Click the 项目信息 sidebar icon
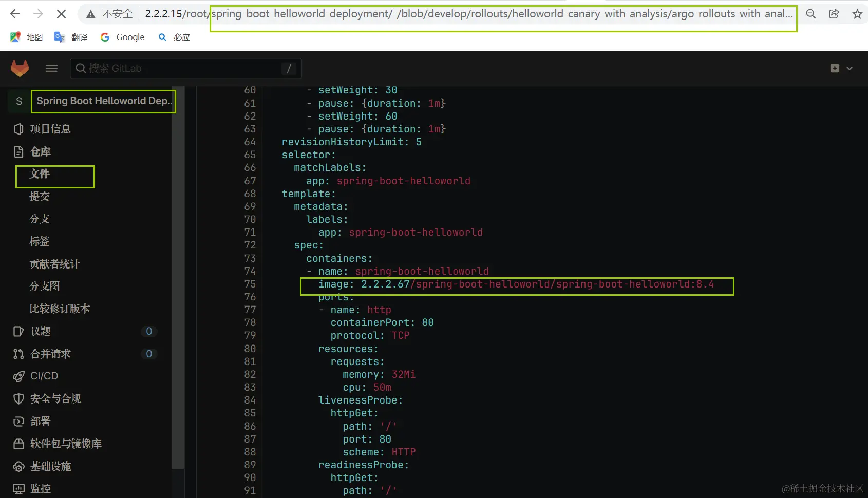This screenshot has height=498, width=868. pyautogui.click(x=18, y=129)
